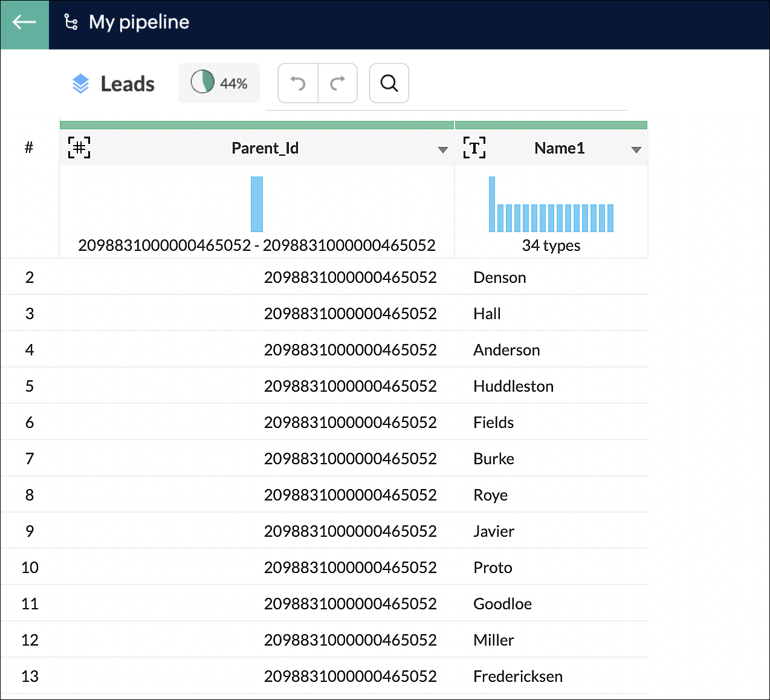770x700 pixels.
Task: Expand the Name1 column dropdown
Action: (x=636, y=149)
